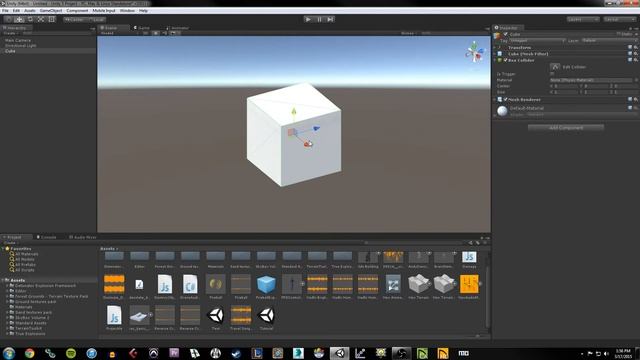Expand the Cube (Mesh Filter) component
This screenshot has height=360, width=640.
(x=495, y=54)
